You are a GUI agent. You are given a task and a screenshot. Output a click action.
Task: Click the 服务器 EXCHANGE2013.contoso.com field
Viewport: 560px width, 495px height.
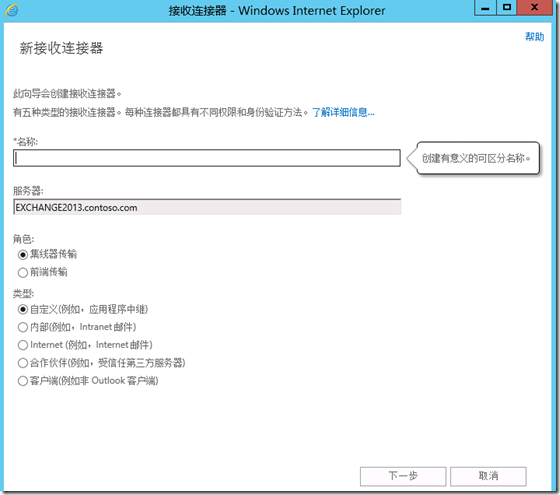click(x=207, y=207)
